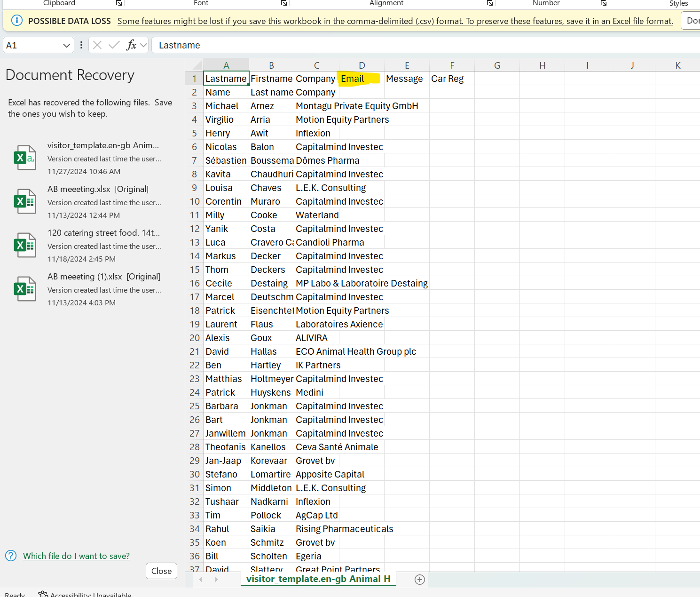The height and width of the screenshot is (597, 700).
Task: Select cell containing AgCap Ltd
Action: 316,515
